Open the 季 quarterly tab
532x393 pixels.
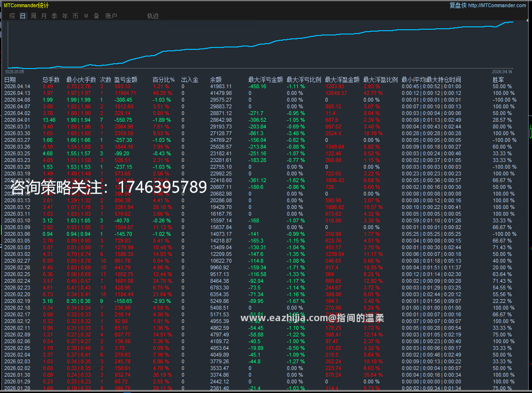(x=54, y=16)
